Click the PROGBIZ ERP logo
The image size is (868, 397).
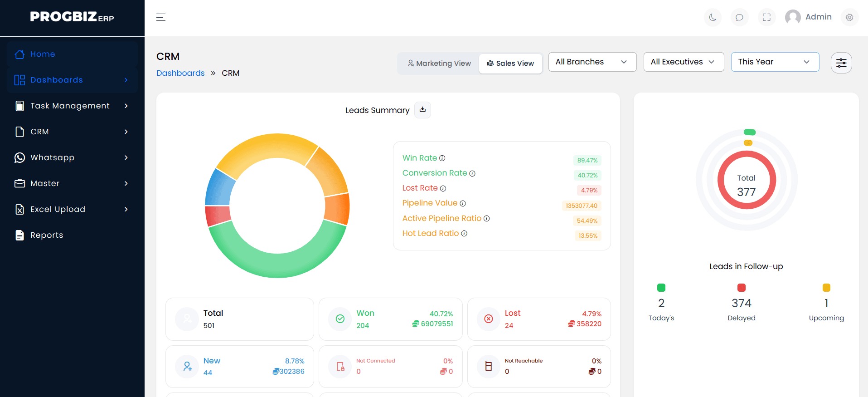pyautogui.click(x=72, y=17)
